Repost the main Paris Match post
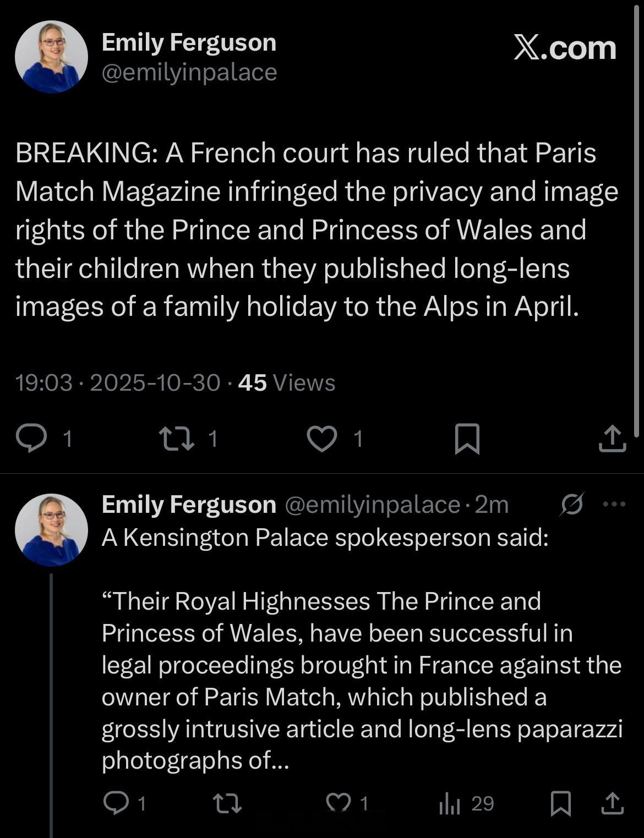Image resolution: width=644 pixels, height=838 pixels. [x=176, y=439]
